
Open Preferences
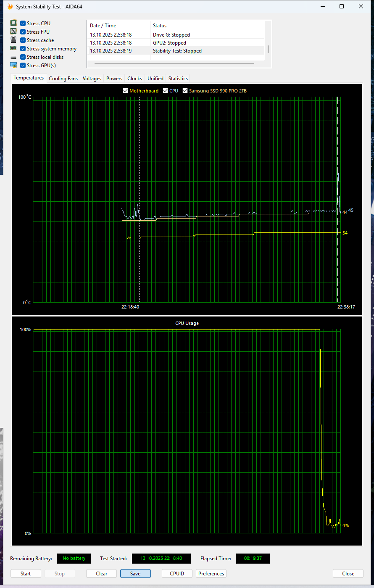tap(211, 573)
